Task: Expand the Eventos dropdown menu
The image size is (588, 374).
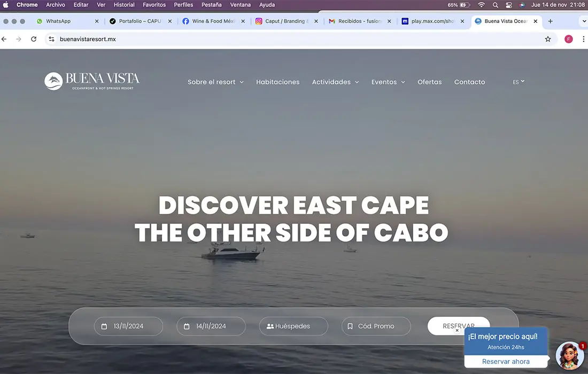Action: (x=388, y=82)
